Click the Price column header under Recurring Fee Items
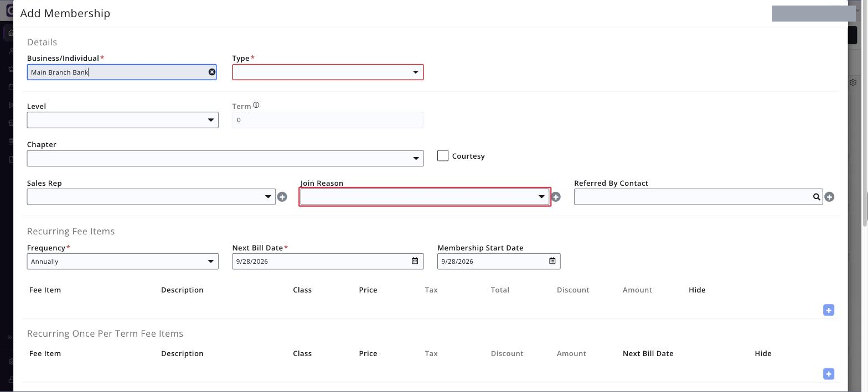 pos(368,290)
